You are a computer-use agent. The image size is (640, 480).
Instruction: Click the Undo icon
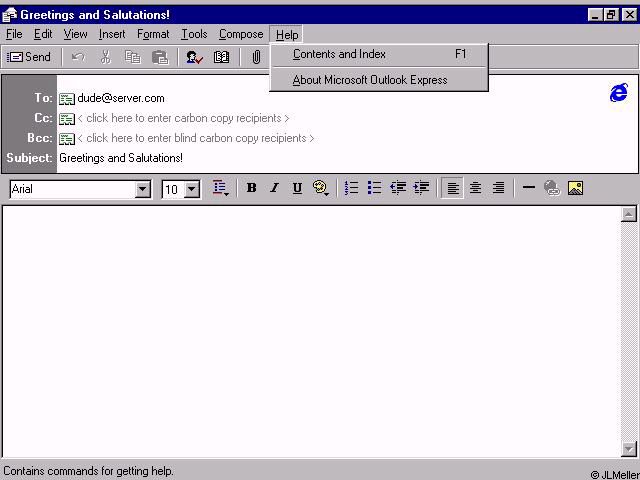[78, 57]
